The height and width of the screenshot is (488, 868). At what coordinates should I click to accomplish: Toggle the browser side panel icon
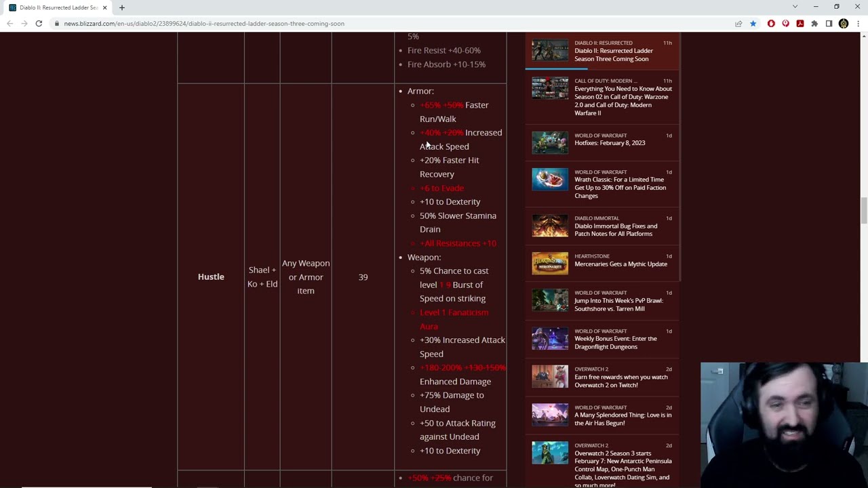pyautogui.click(x=829, y=24)
